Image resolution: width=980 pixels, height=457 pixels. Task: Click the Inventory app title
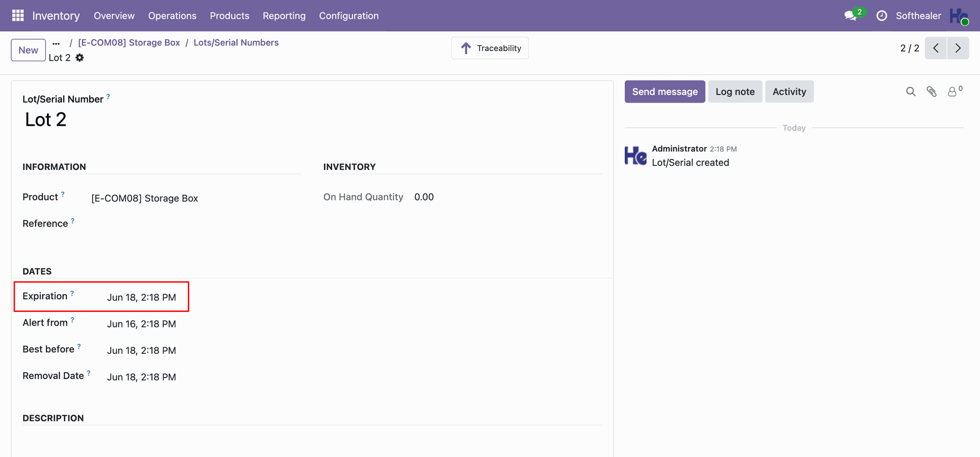[56, 16]
